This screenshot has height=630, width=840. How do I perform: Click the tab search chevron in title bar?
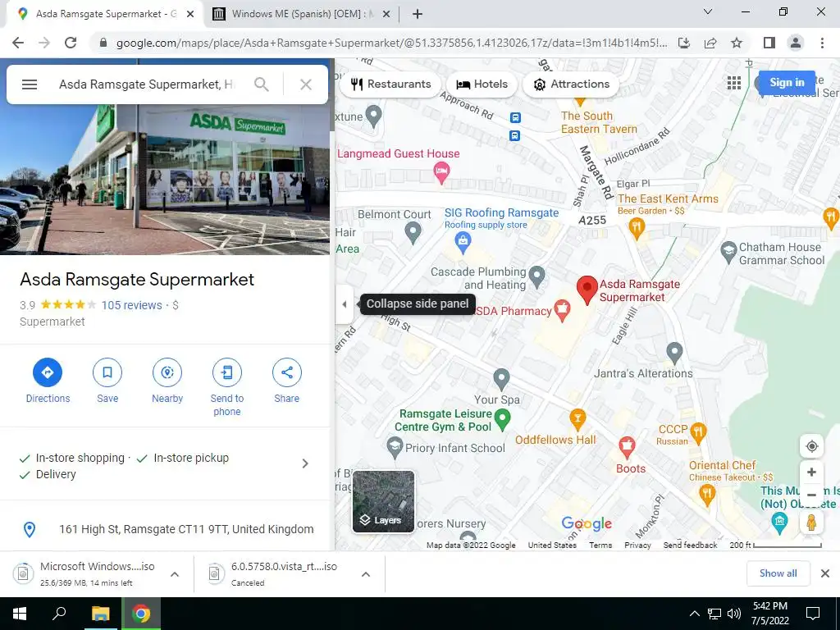pyautogui.click(x=708, y=11)
